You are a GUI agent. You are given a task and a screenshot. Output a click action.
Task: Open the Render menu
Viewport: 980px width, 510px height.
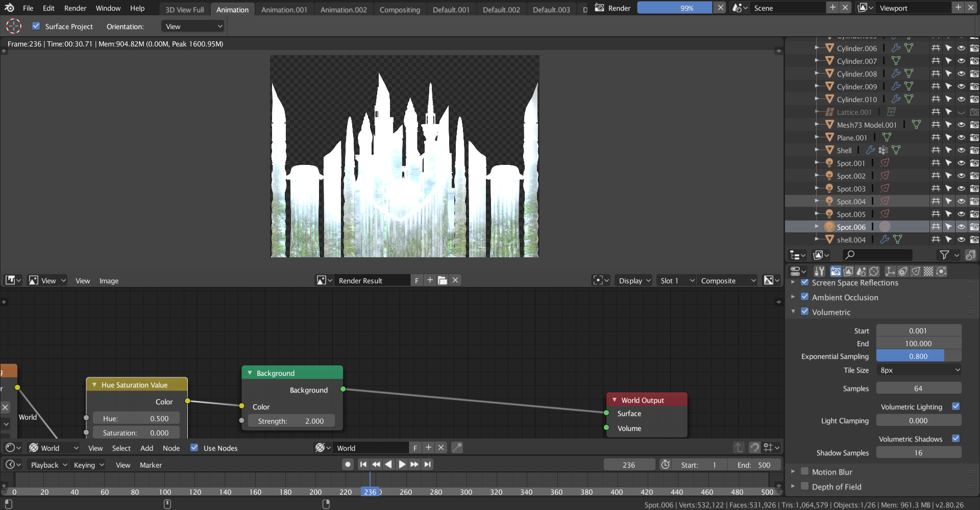pos(75,8)
